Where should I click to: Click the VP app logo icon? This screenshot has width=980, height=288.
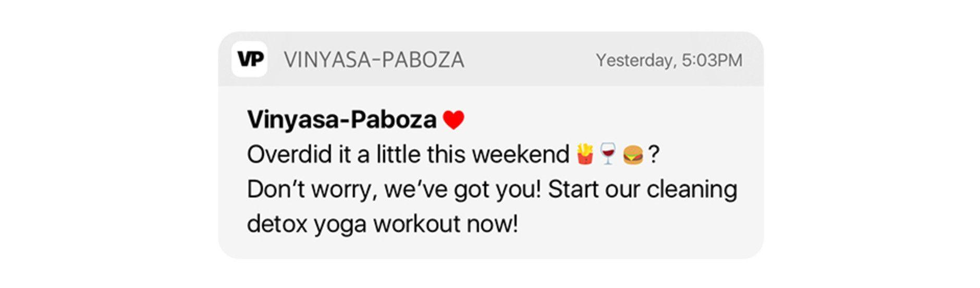click(x=249, y=59)
